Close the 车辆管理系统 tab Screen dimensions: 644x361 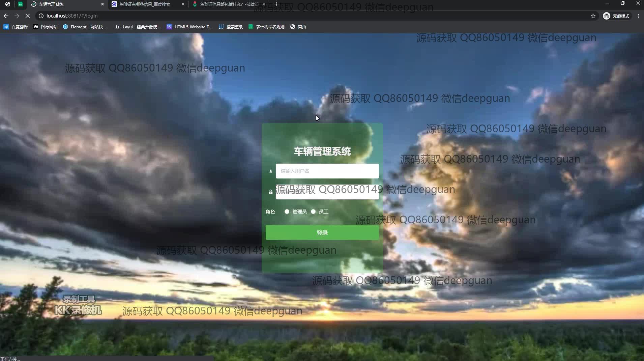point(103,4)
